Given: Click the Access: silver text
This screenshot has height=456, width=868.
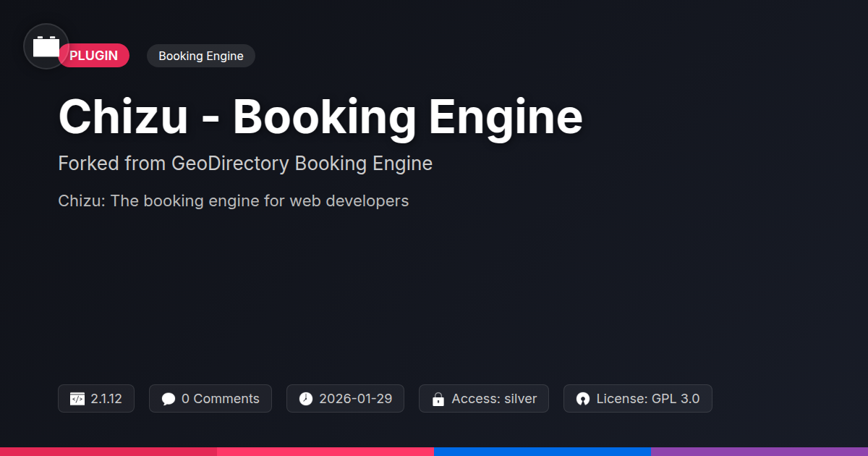Looking at the screenshot, I should click(495, 399).
